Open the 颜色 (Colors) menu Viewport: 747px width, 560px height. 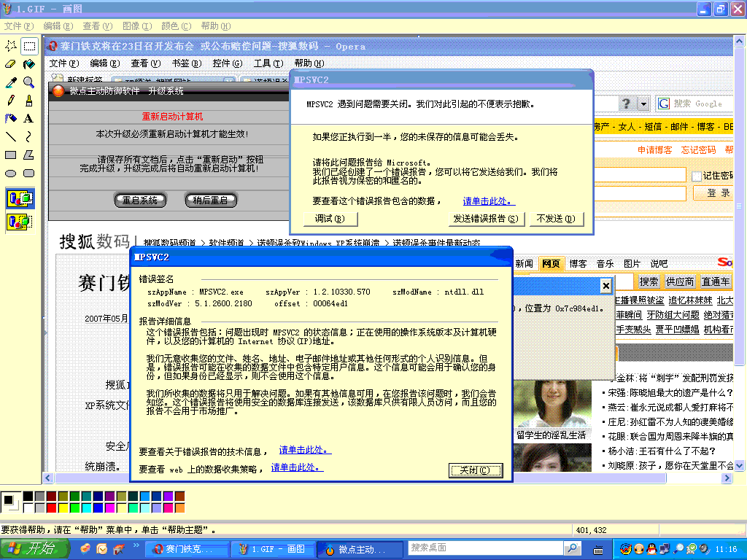click(x=176, y=26)
